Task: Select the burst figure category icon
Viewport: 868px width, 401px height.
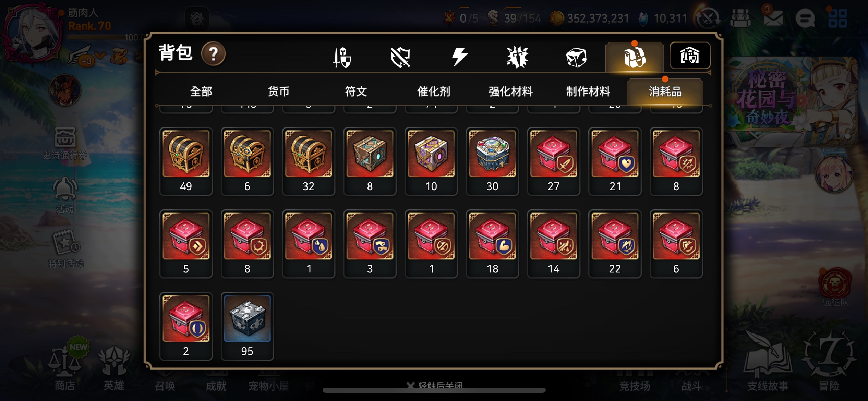Action: [517, 57]
